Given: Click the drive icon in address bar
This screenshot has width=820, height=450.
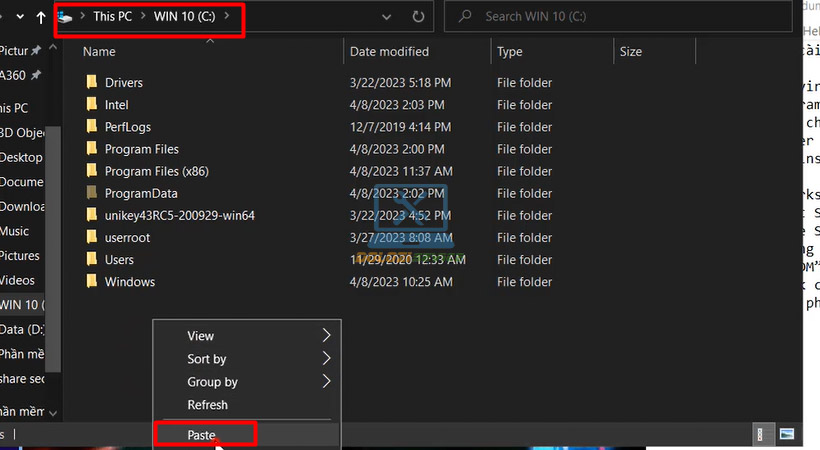Looking at the screenshot, I should (66, 17).
